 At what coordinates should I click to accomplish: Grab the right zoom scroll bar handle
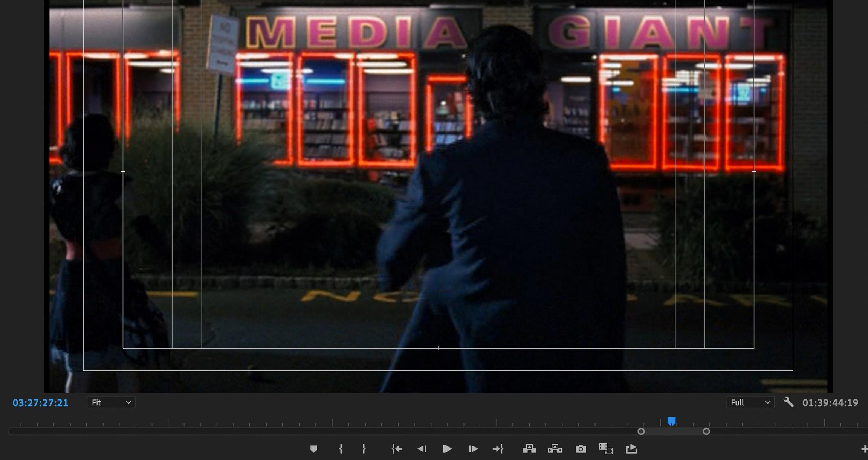pos(706,431)
